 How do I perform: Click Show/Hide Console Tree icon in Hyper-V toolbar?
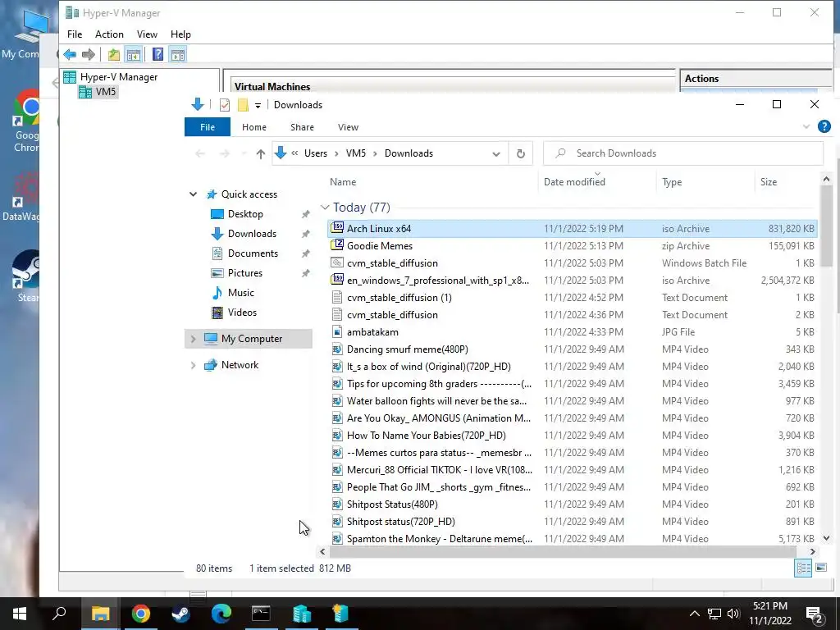tap(134, 54)
